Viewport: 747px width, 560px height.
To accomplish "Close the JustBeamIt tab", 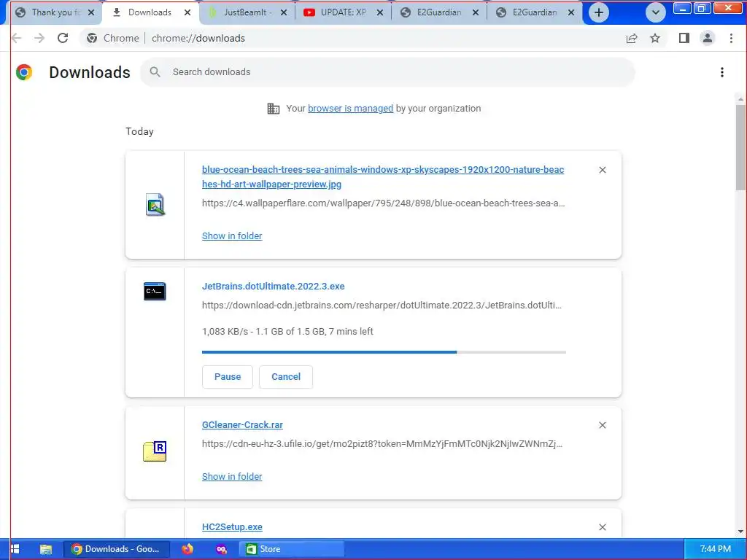I will pyautogui.click(x=284, y=12).
